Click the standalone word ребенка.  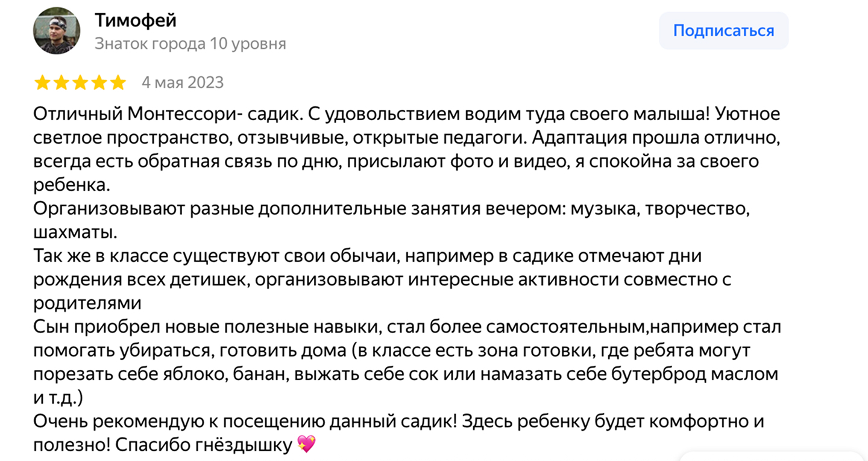(x=72, y=184)
